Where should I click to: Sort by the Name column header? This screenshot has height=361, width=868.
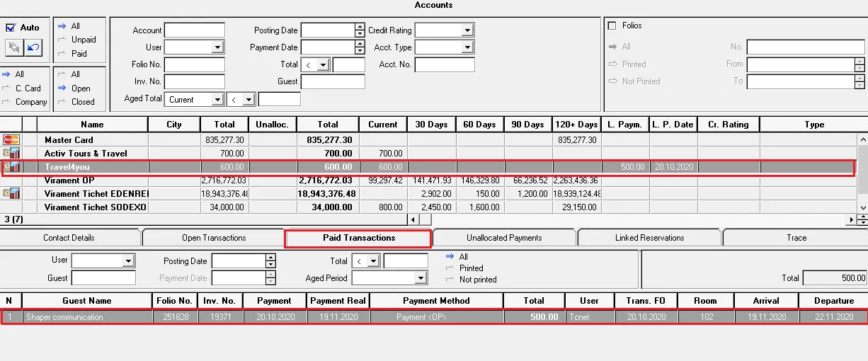tap(92, 125)
